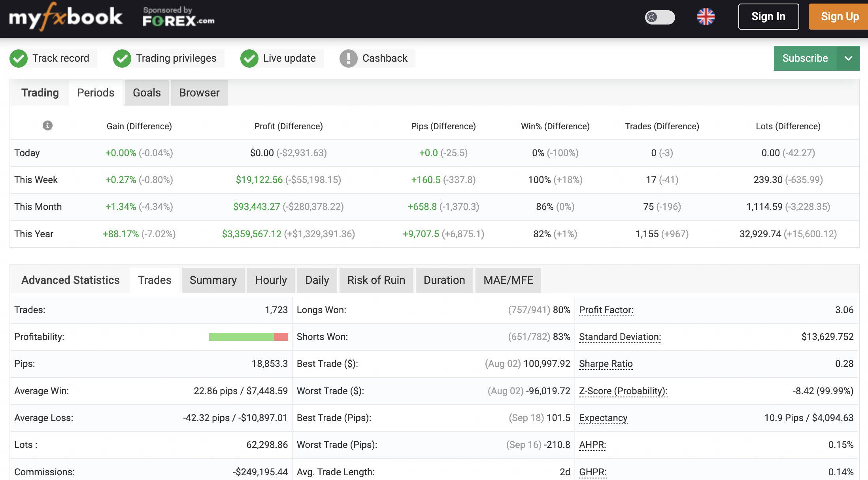Open the Browser tab
The height and width of the screenshot is (480, 868).
pos(199,93)
